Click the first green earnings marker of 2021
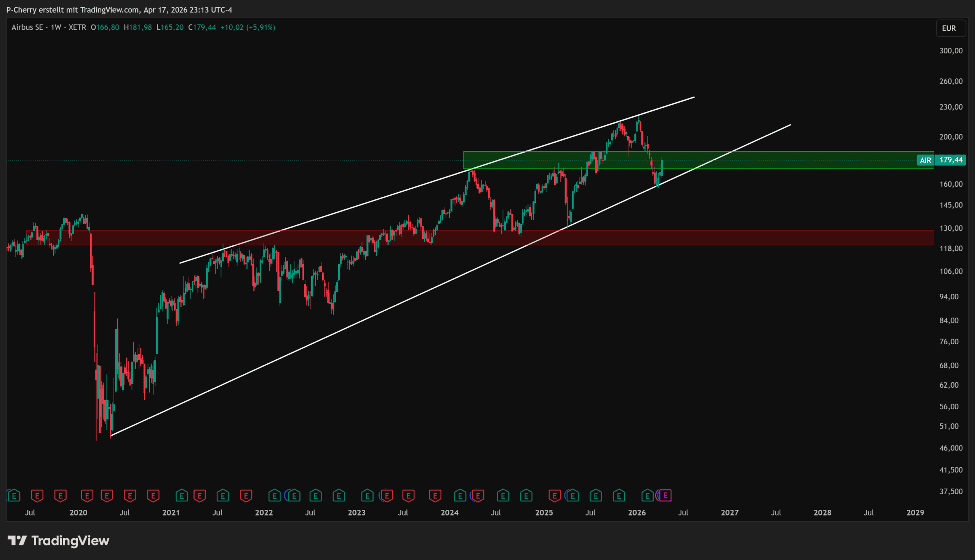Image resolution: width=975 pixels, height=560 pixels. click(181, 496)
